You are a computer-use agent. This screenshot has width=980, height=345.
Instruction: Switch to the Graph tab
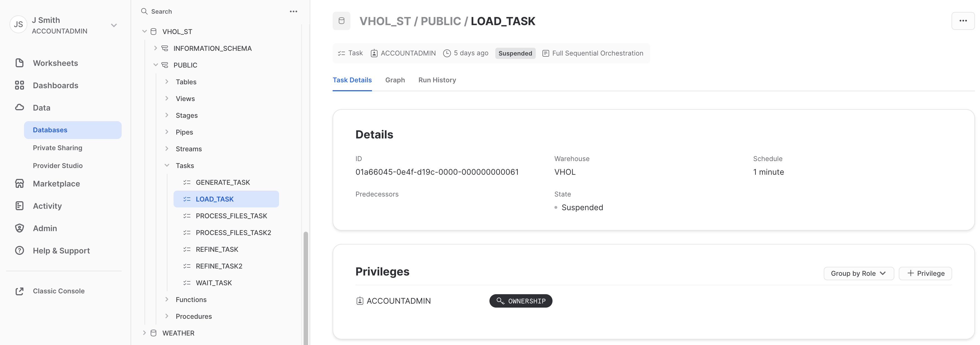(x=395, y=80)
